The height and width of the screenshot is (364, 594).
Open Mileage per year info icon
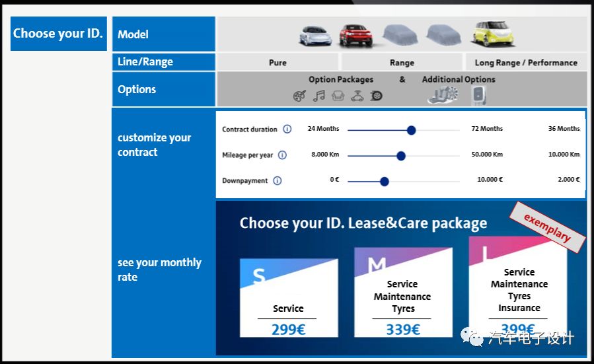pyautogui.click(x=282, y=155)
